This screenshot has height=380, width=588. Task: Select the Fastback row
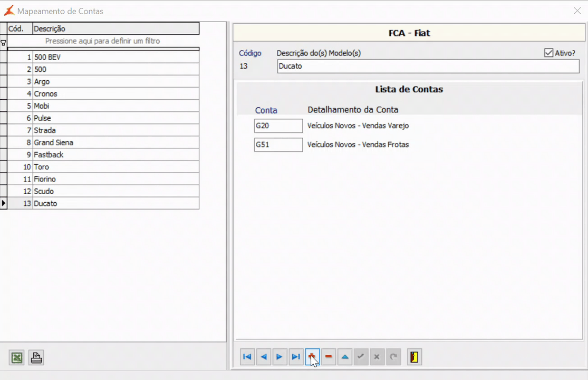103,155
